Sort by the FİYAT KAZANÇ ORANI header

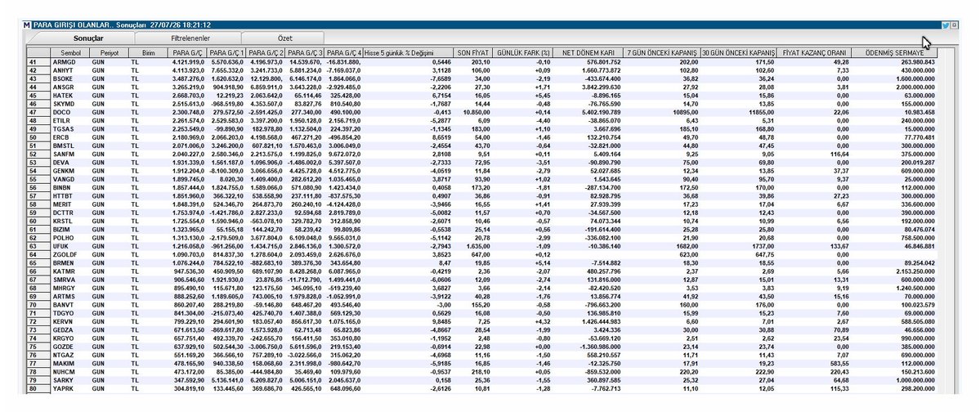point(814,53)
